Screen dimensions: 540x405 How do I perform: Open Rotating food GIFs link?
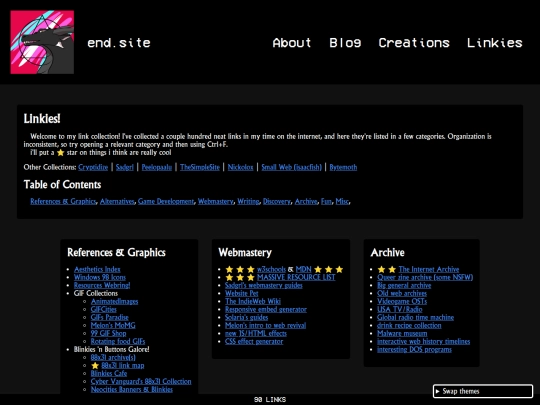(x=118, y=341)
